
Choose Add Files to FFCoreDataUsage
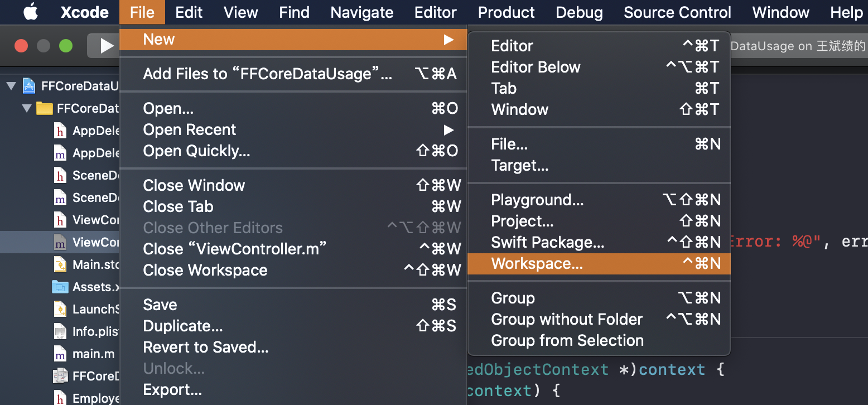[293, 74]
